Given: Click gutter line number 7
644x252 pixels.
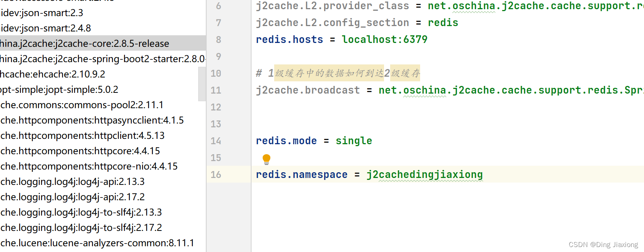Looking at the screenshot, I should pyautogui.click(x=219, y=23).
